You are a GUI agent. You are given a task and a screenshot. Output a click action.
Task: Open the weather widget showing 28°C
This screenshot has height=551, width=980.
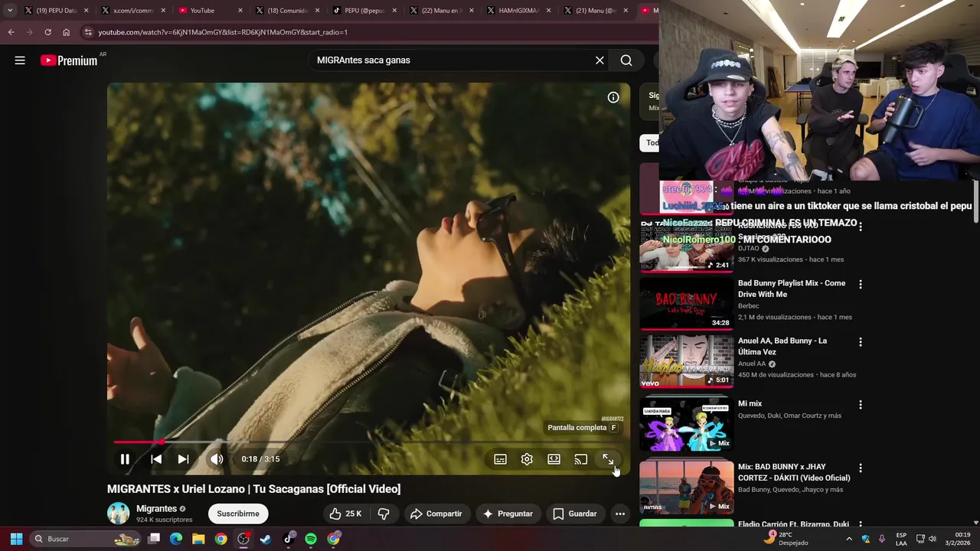(786, 539)
